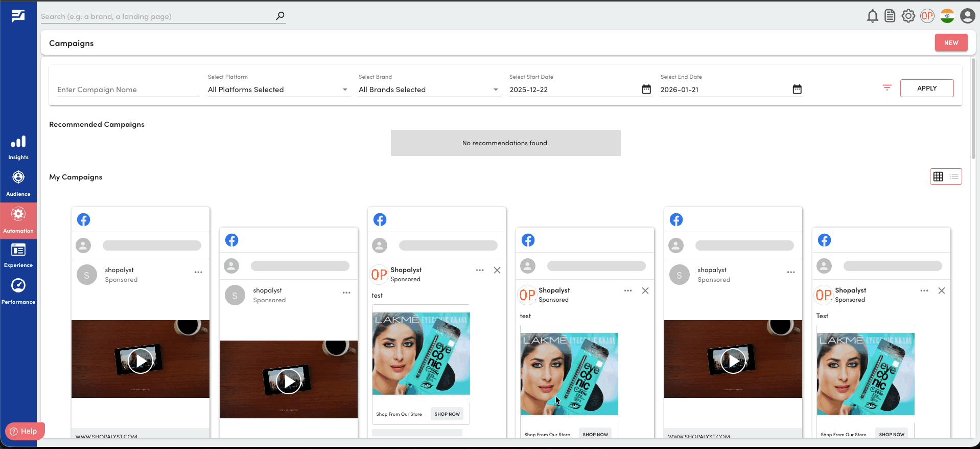Click the app logo in sidebar
The image size is (980, 449).
pos(18,16)
